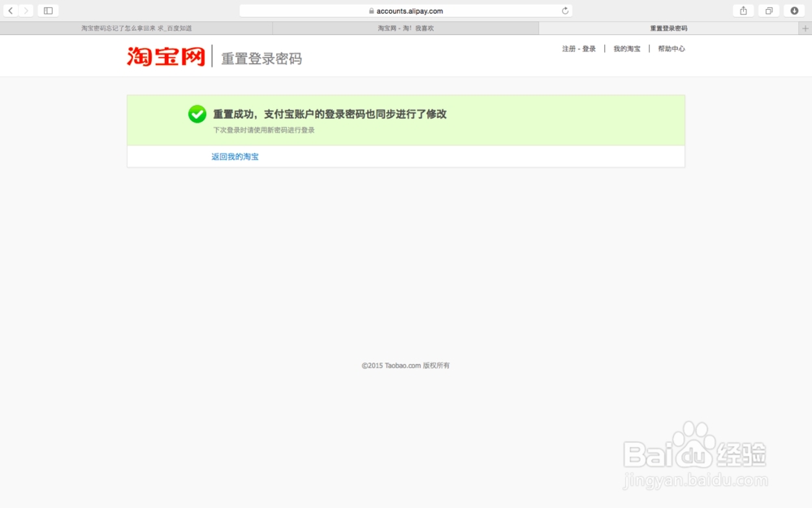
Task: Click the forward navigation arrow
Action: (25, 11)
